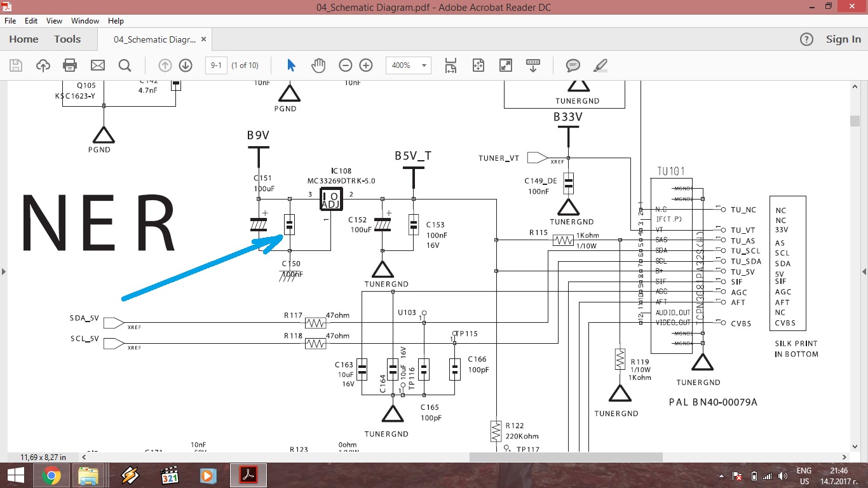Switch to the Tools tab
Screen dimensions: 868x488
tap(67, 39)
